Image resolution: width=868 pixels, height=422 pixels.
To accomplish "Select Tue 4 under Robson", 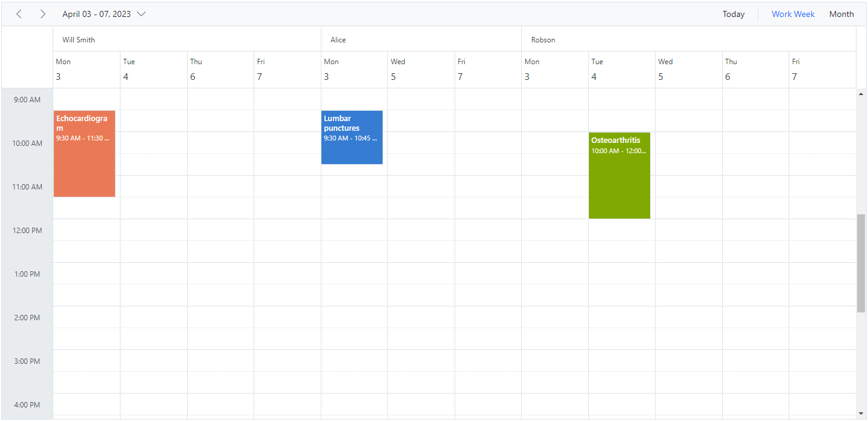I will 622,70.
